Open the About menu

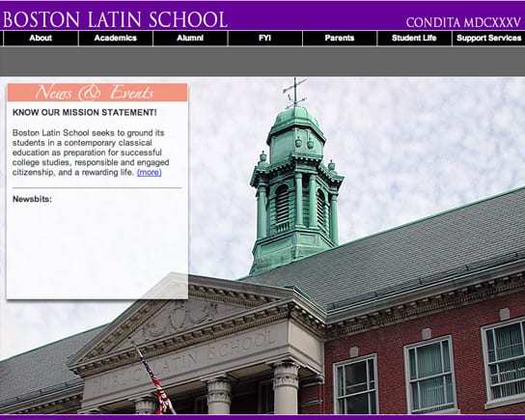(41, 39)
